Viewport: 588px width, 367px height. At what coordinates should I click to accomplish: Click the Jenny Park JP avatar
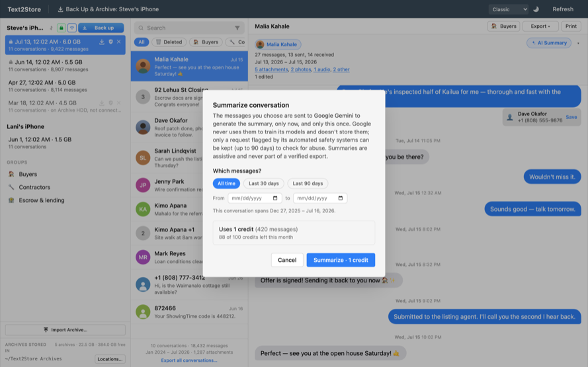click(143, 185)
